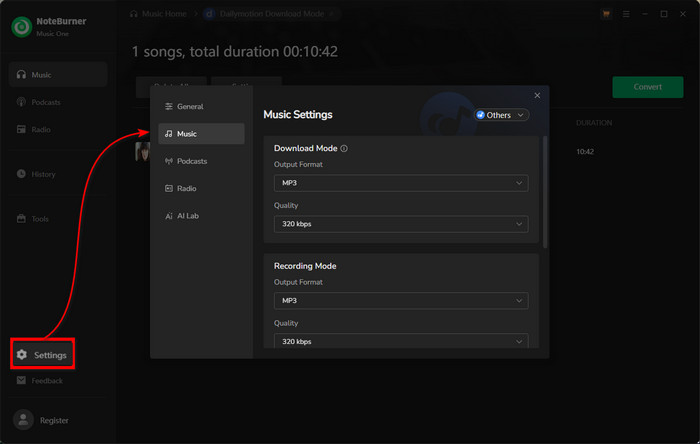Open Recording Mode Output Format dropdown

[401, 301]
